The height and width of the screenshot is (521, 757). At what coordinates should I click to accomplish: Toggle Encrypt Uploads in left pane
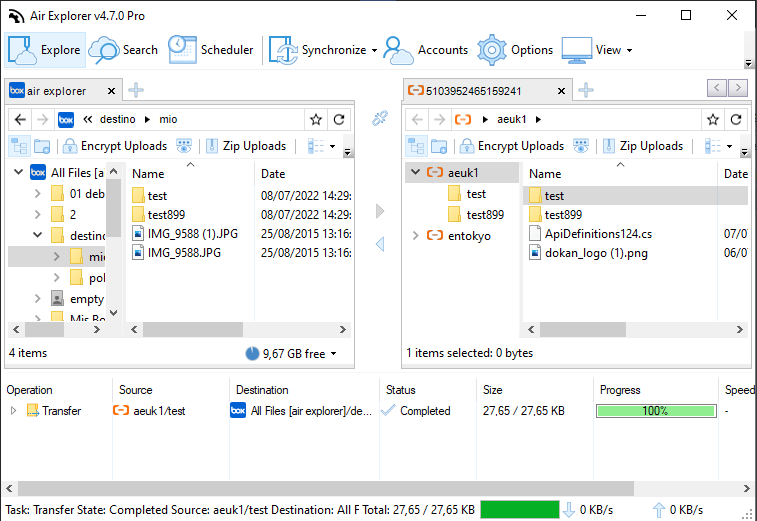pyautogui.click(x=115, y=146)
